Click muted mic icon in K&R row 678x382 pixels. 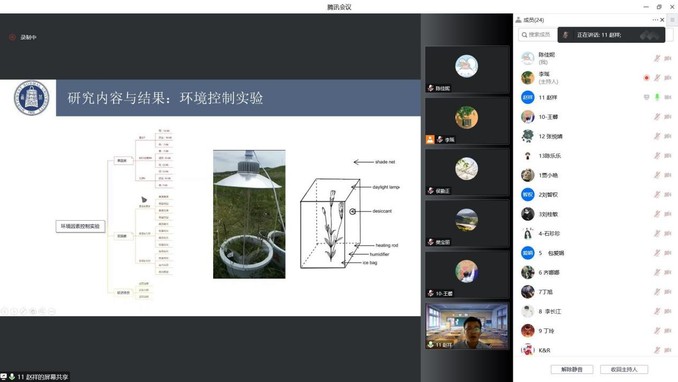(x=657, y=350)
